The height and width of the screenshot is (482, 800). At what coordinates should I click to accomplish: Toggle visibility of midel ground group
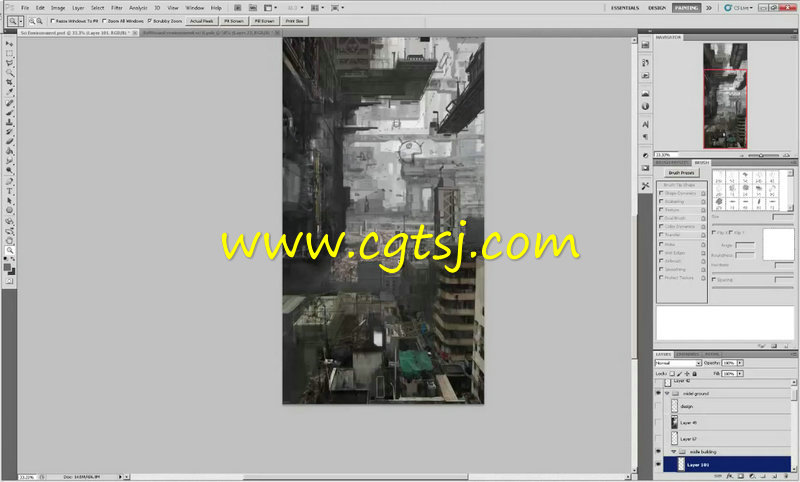[658, 393]
